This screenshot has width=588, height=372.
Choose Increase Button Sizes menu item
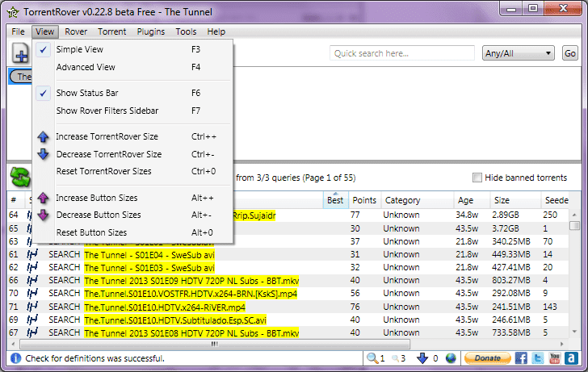click(131, 198)
